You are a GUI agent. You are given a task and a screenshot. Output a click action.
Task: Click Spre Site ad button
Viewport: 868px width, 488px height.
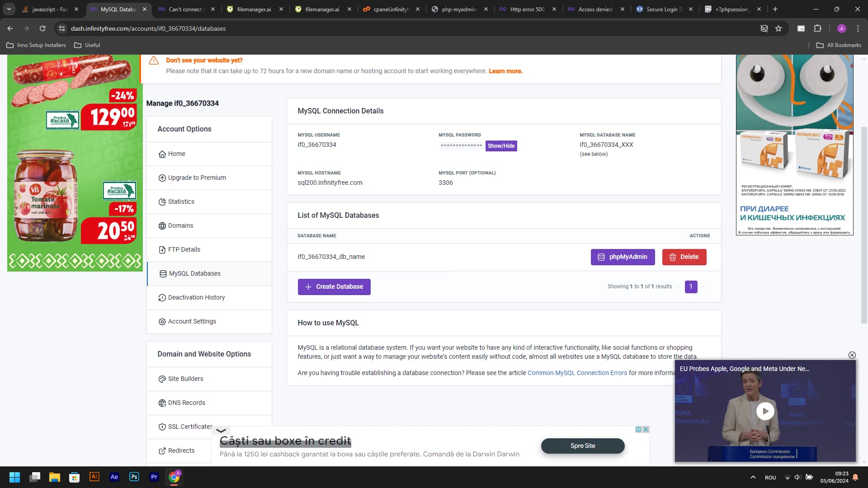(x=583, y=446)
